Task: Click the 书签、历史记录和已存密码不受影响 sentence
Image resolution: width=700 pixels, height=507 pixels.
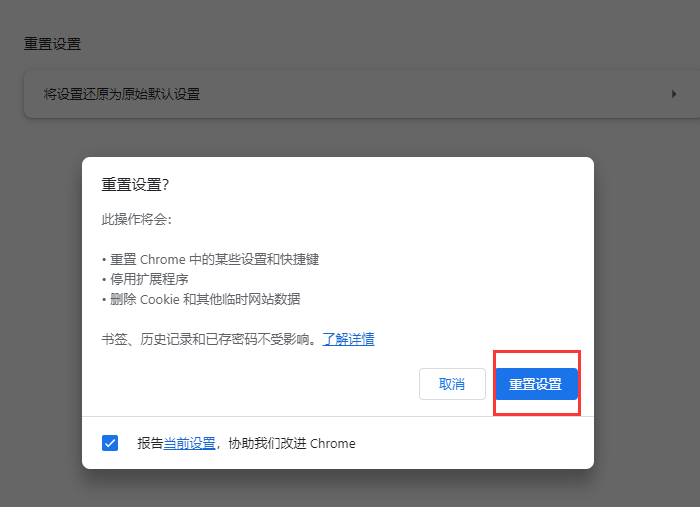Action: point(208,339)
